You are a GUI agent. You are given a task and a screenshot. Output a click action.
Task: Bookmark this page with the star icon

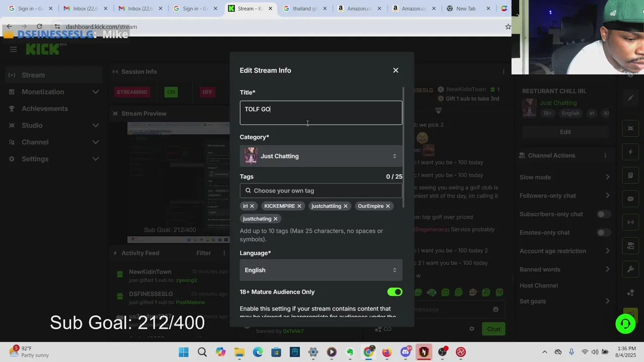point(508,27)
